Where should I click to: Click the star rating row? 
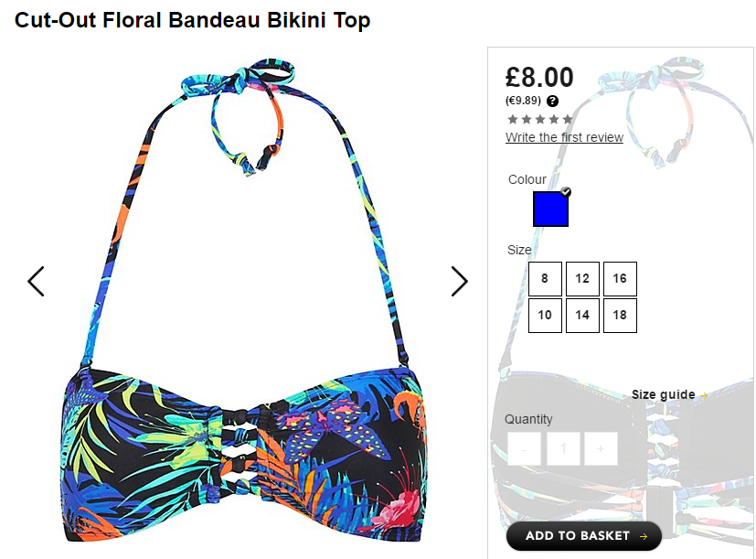point(540,119)
